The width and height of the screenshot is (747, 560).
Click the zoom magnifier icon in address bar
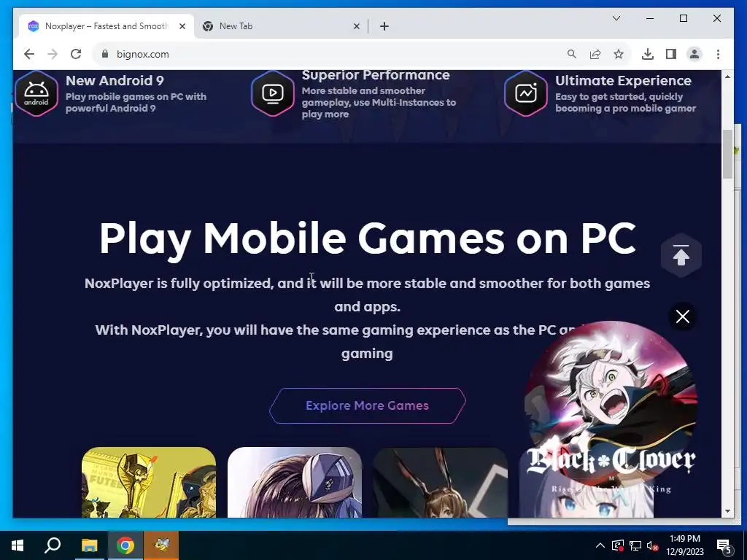pyautogui.click(x=572, y=54)
